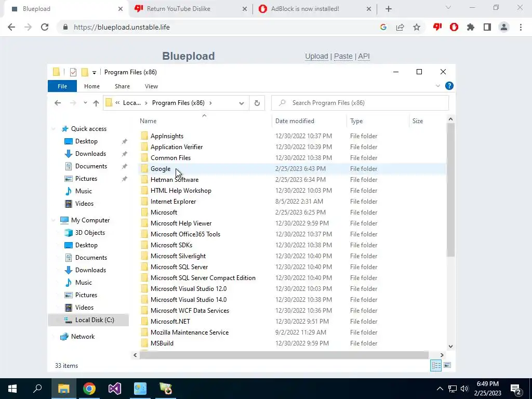Select the MSBuild folder
This screenshot has width=532, height=399.
162,343
